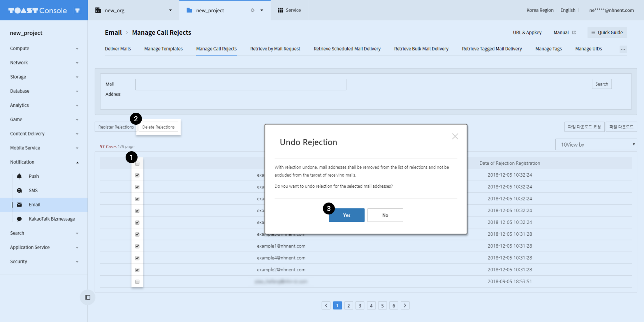Viewport: 644px width, 322px height.
Task: Expand the new_org organization dropdown
Action: pos(170,10)
